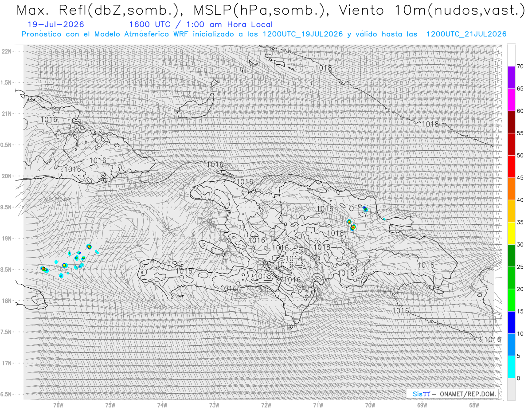
Task: Click the longitude axis label "75W"
Action: tap(110, 405)
